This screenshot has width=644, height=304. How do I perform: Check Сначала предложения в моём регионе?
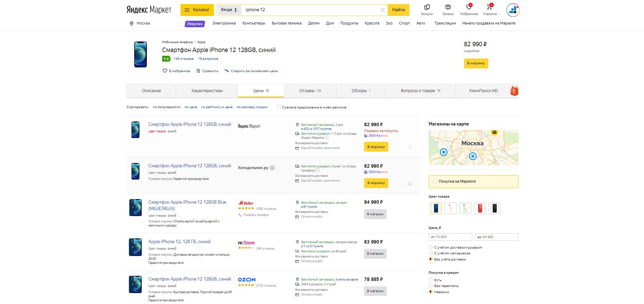[x=279, y=107]
